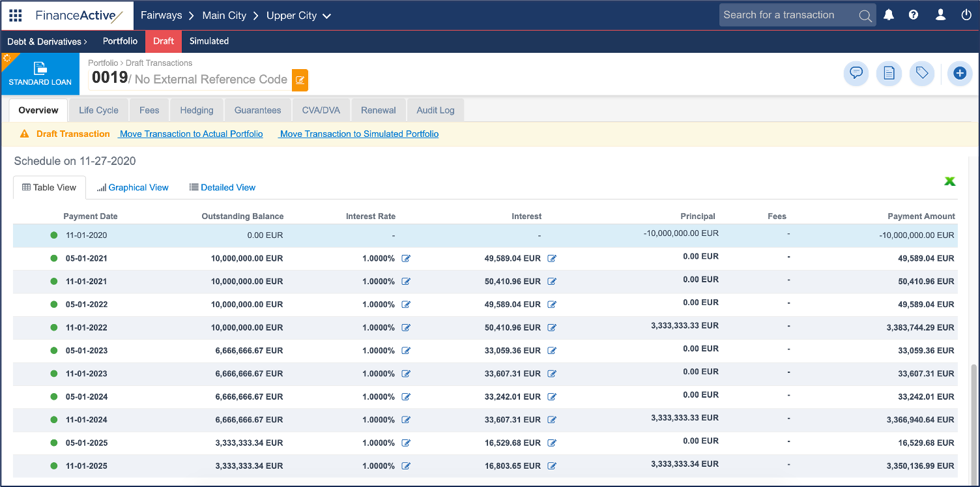Click Move Transaction to Actual Portfolio
The height and width of the screenshot is (487, 980).
click(x=191, y=134)
